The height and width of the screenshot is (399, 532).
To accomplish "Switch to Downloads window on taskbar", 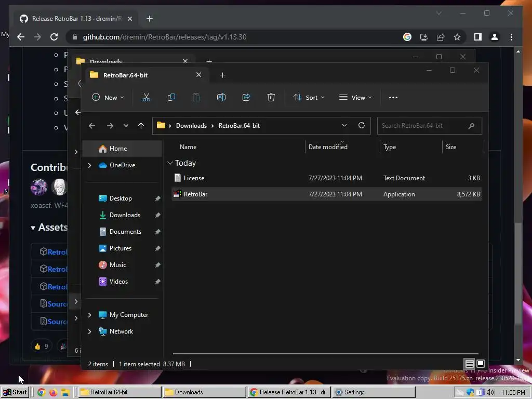I will click(204, 392).
